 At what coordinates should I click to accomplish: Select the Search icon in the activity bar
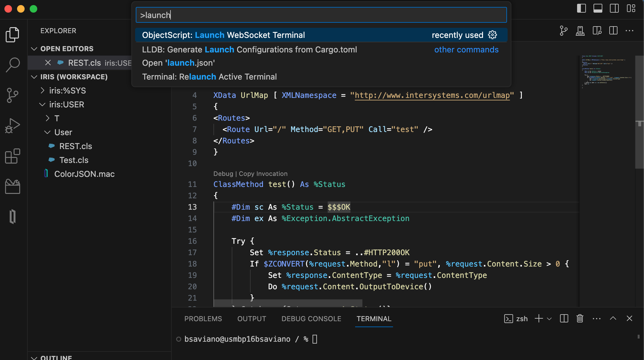pos(13,65)
